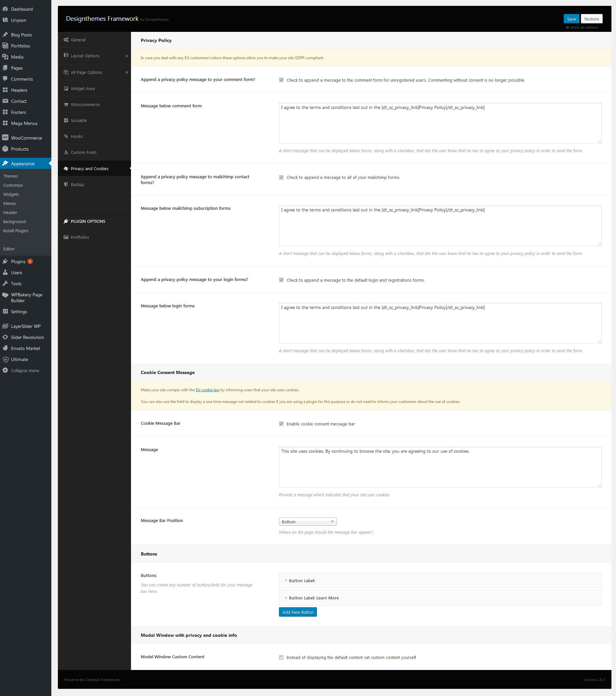616x696 pixels.
Task: Select the Widget Area panel icon
Action: click(66, 88)
